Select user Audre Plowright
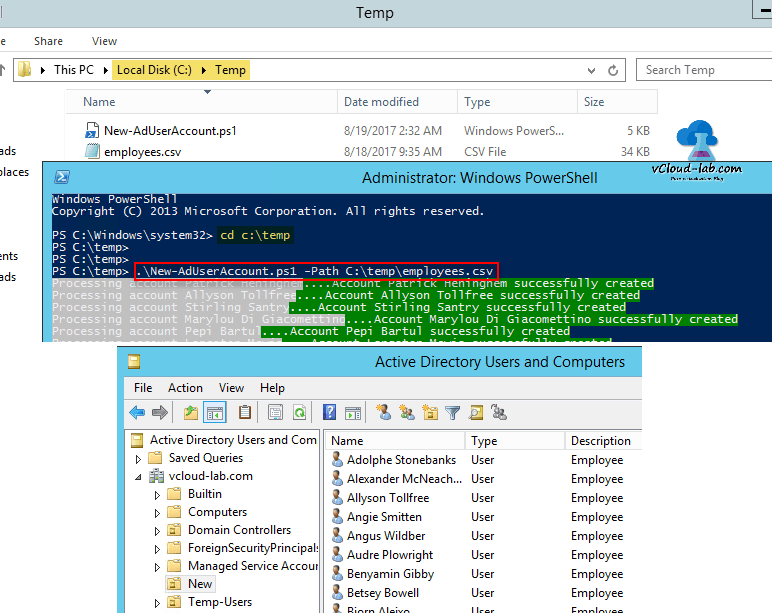The image size is (772, 613). coord(390,555)
